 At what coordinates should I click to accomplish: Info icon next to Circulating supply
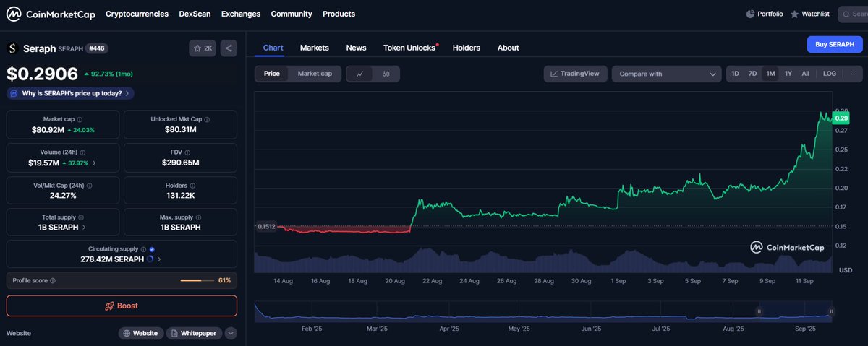[144, 249]
